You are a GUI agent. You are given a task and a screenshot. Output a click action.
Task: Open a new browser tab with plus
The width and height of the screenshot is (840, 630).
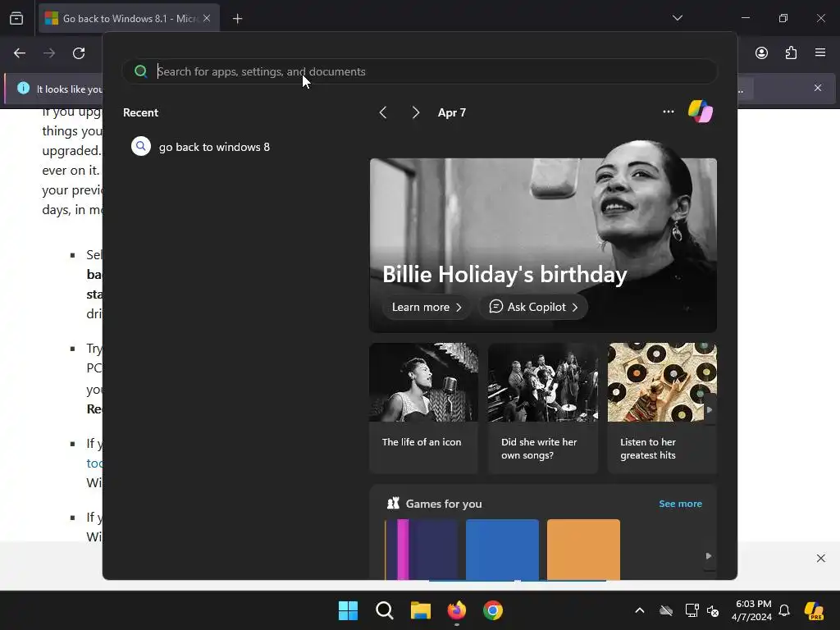237,19
